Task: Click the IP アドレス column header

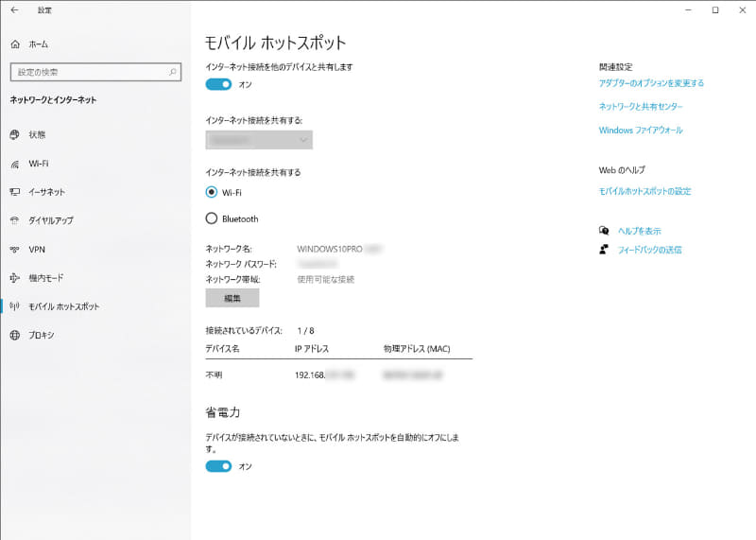Action: click(x=312, y=349)
